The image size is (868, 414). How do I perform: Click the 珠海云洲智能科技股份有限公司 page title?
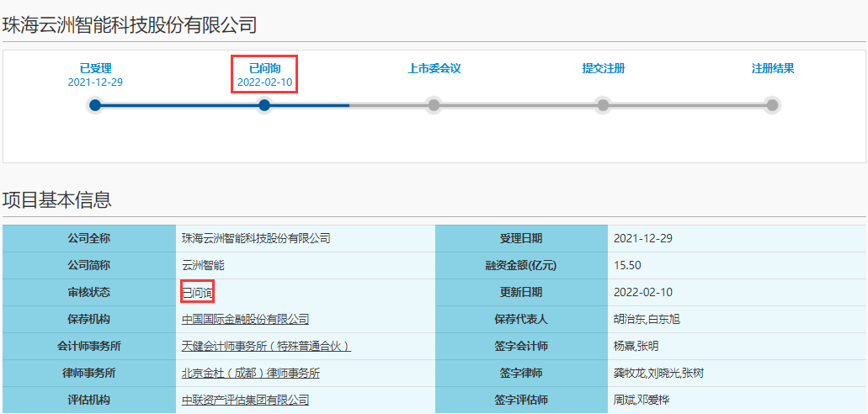[x=130, y=24]
